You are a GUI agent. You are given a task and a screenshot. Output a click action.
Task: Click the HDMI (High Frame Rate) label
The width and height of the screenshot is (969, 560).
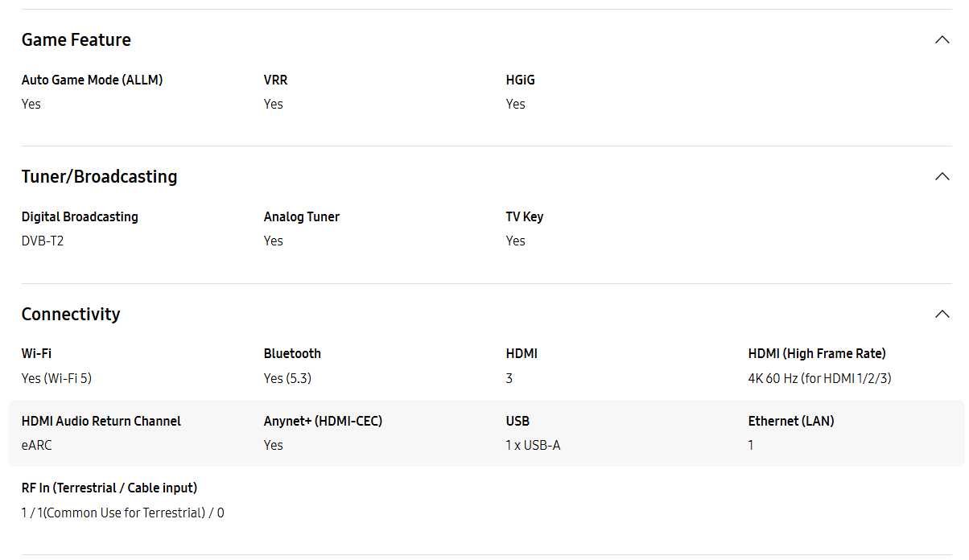(817, 353)
